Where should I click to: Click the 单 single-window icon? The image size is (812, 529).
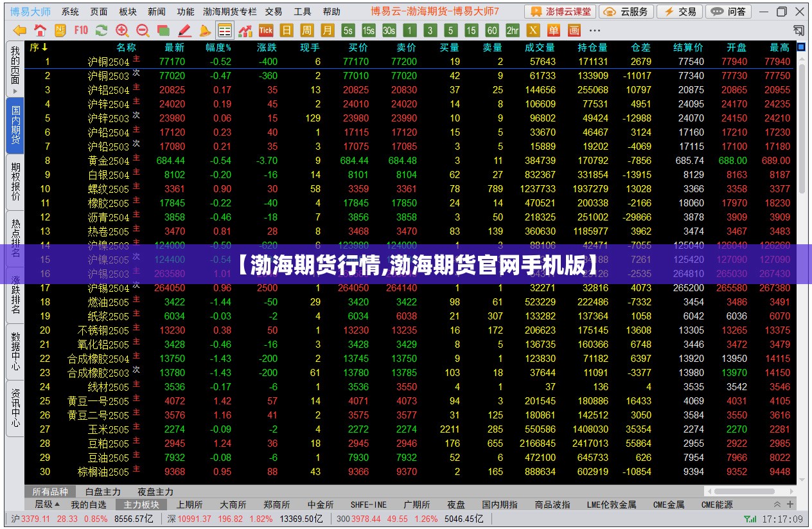pyautogui.click(x=554, y=30)
